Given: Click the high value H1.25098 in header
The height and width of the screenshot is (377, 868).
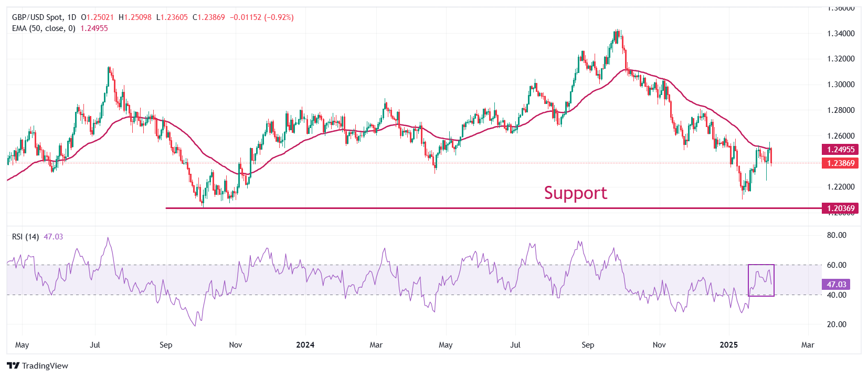Looking at the screenshot, I should coord(135,17).
